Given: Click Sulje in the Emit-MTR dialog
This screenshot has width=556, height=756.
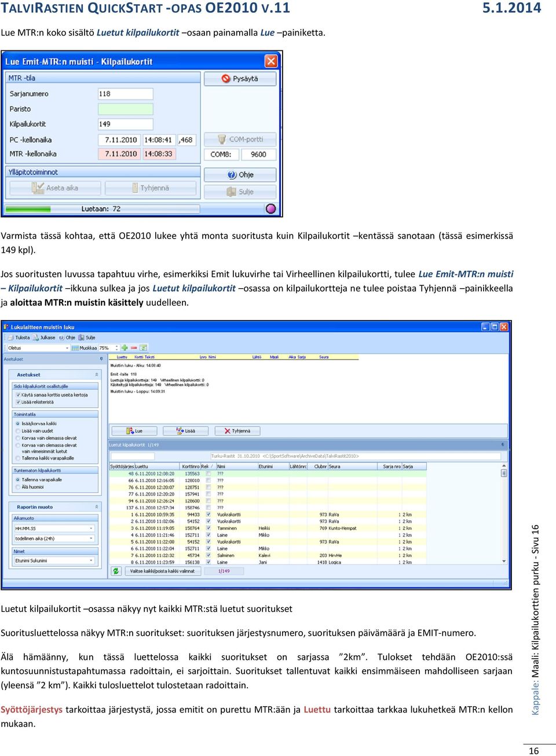Looking at the screenshot, I should pyautogui.click(x=240, y=192).
